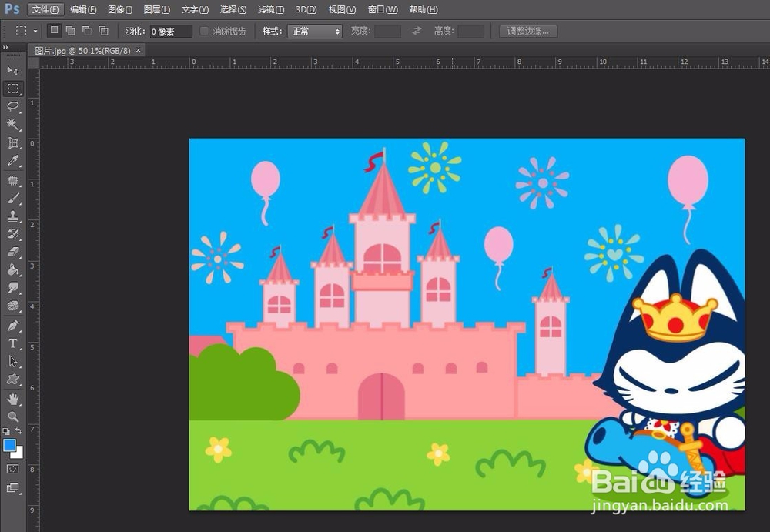Toggle the 消除锯齿 anti-alias checkbox
This screenshot has width=770, height=532.
click(204, 31)
